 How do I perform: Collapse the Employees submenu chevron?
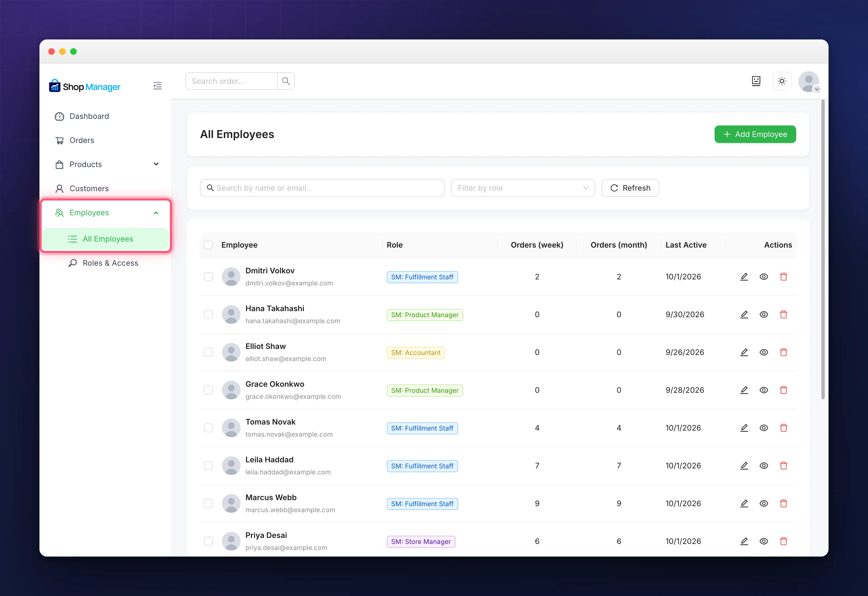tap(156, 213)
